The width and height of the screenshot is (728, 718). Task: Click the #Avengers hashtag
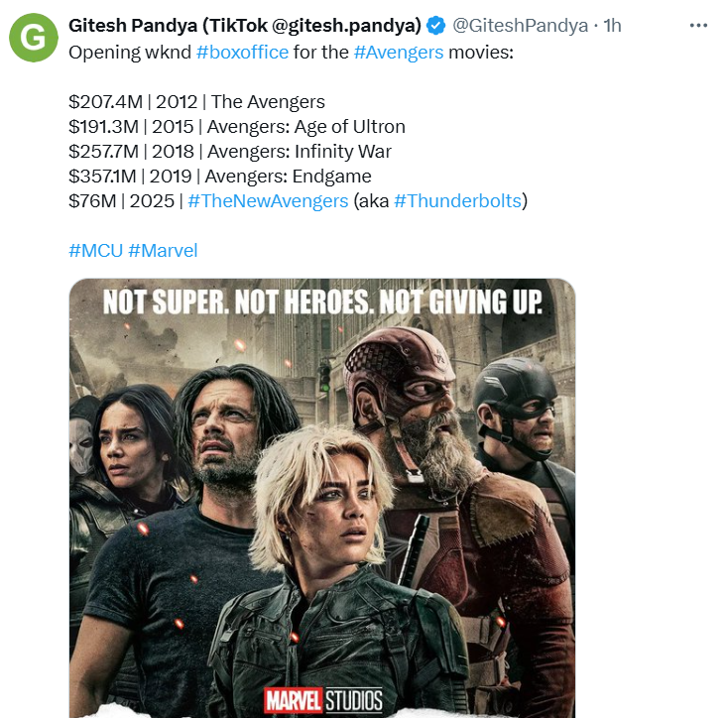pos(398,51)
